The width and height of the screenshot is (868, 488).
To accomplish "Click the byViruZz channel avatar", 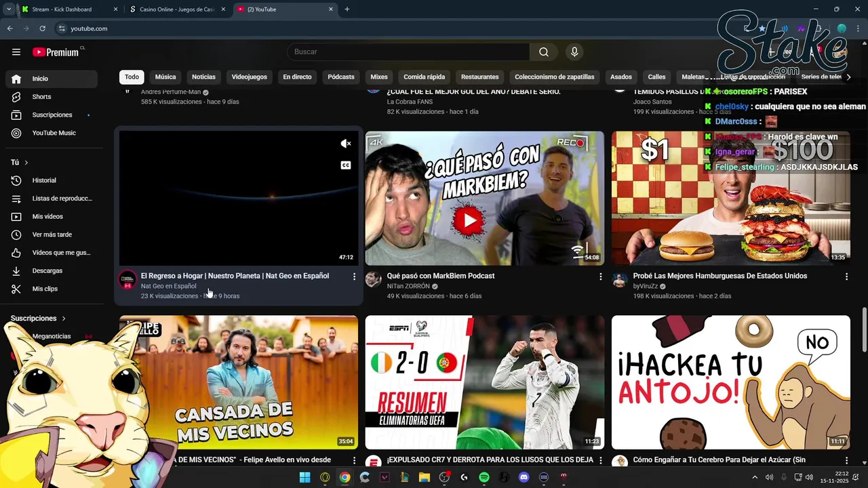I will click(x=620, y=280).
